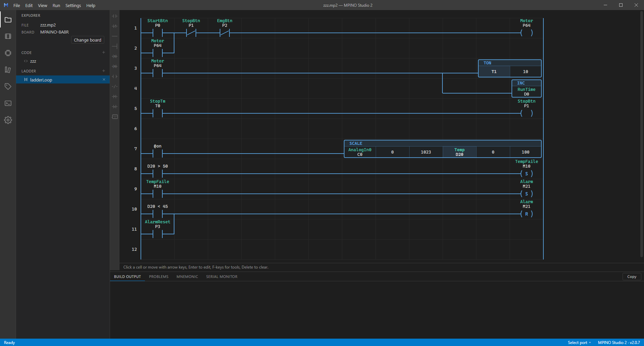Select the INC RunTime block on rung 4
This screenshot has width=644, height=346.
pos(527,89)
